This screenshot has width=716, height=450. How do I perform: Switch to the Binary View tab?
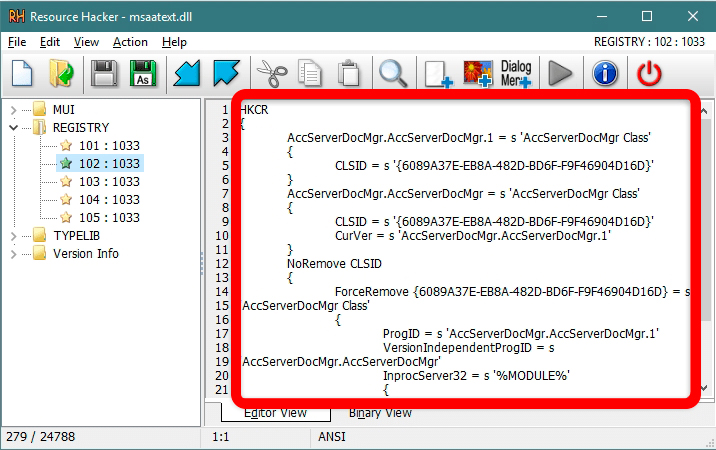coord(380,413)
